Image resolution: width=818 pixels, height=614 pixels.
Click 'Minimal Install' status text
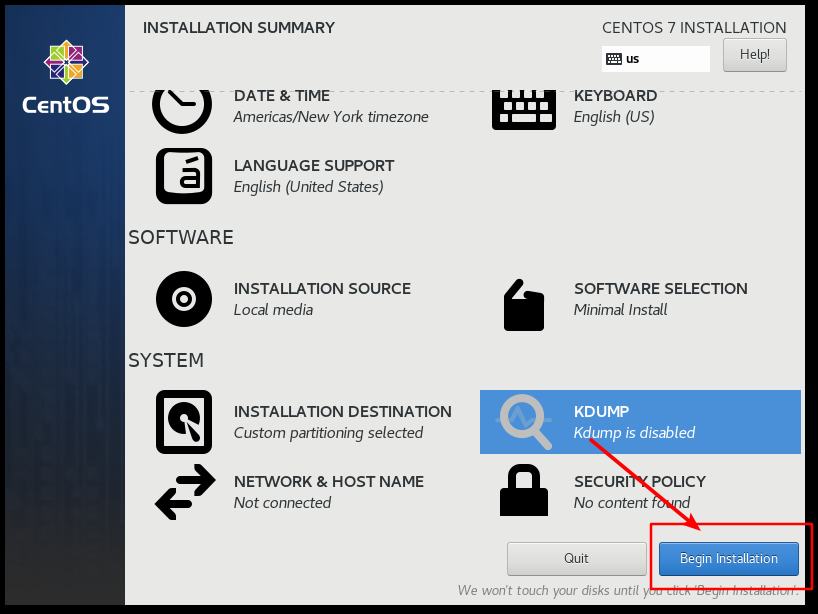pos(620,310)
